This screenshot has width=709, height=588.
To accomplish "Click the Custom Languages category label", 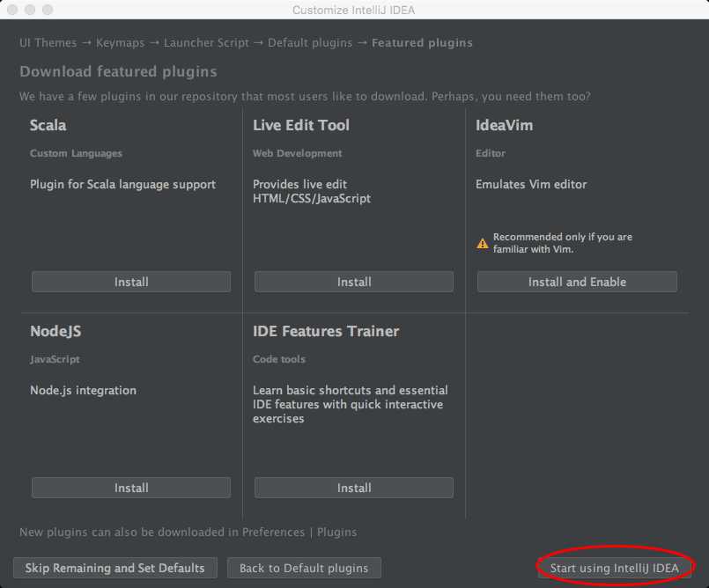I will 76,154.
